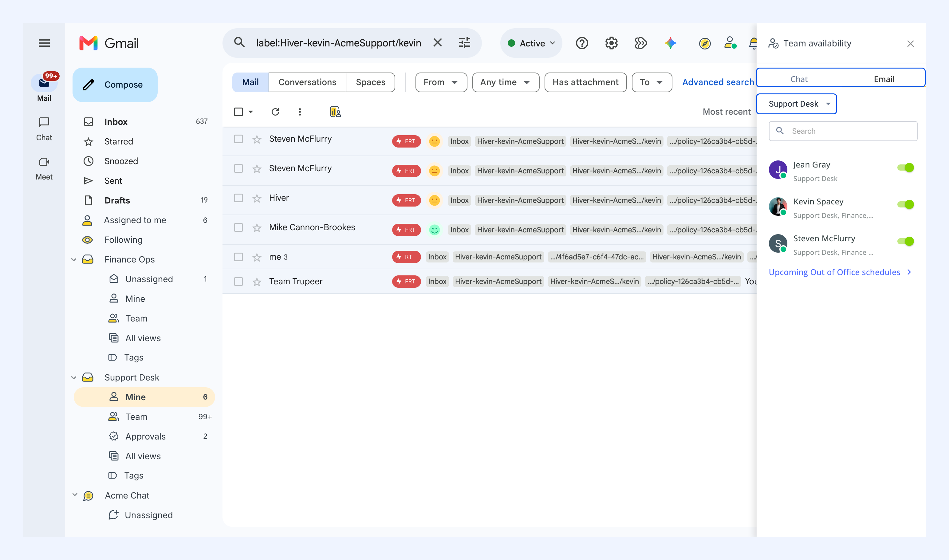Click the Search field in Team availability

[843, 131]
